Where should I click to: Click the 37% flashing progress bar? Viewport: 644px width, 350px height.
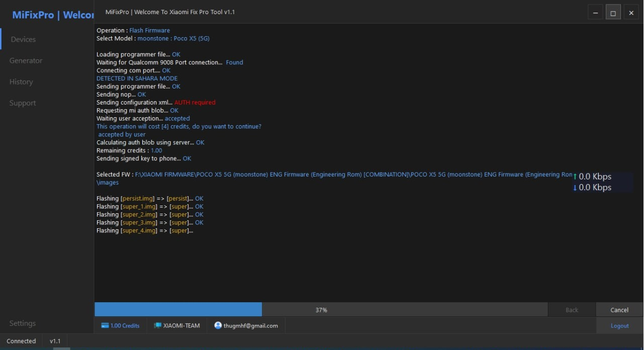click(x=321, y=310)
